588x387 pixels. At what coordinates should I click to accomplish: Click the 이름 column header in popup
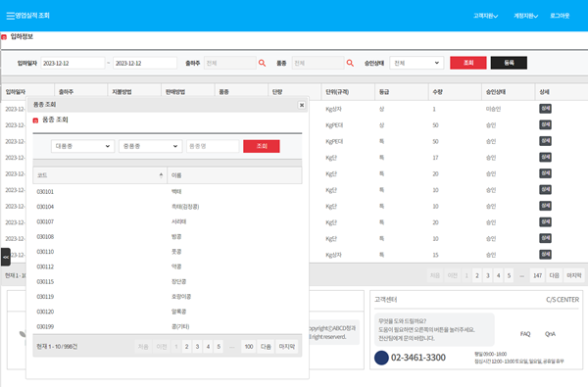234,175
